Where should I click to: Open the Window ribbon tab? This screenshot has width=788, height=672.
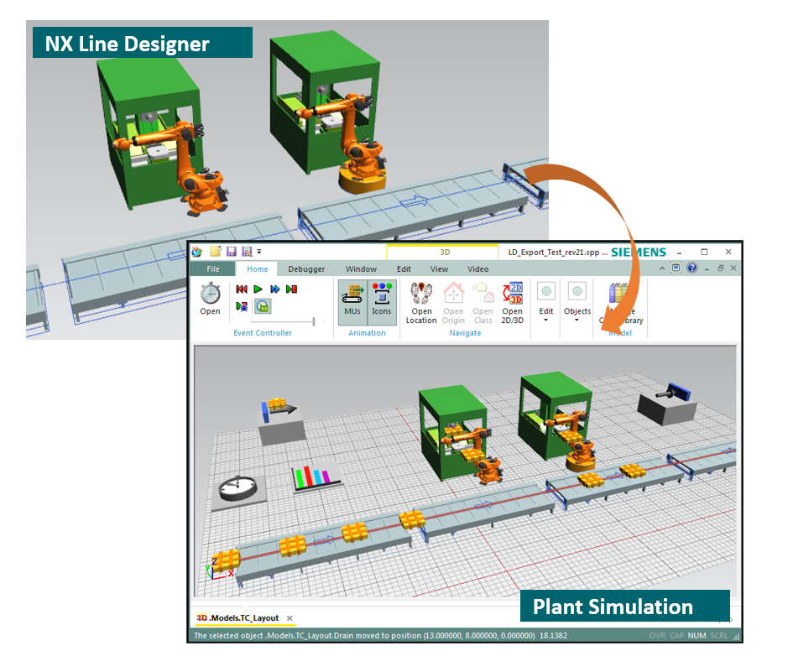(361, 269)
